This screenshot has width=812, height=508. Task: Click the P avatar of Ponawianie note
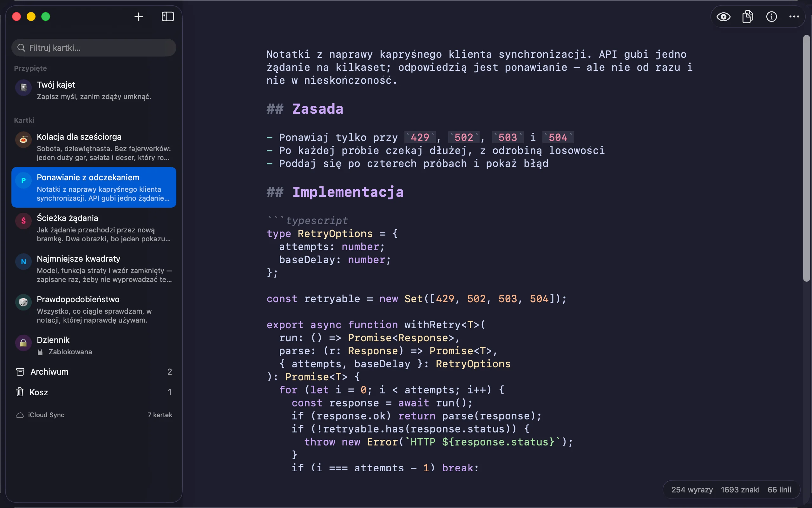(23, 180)
